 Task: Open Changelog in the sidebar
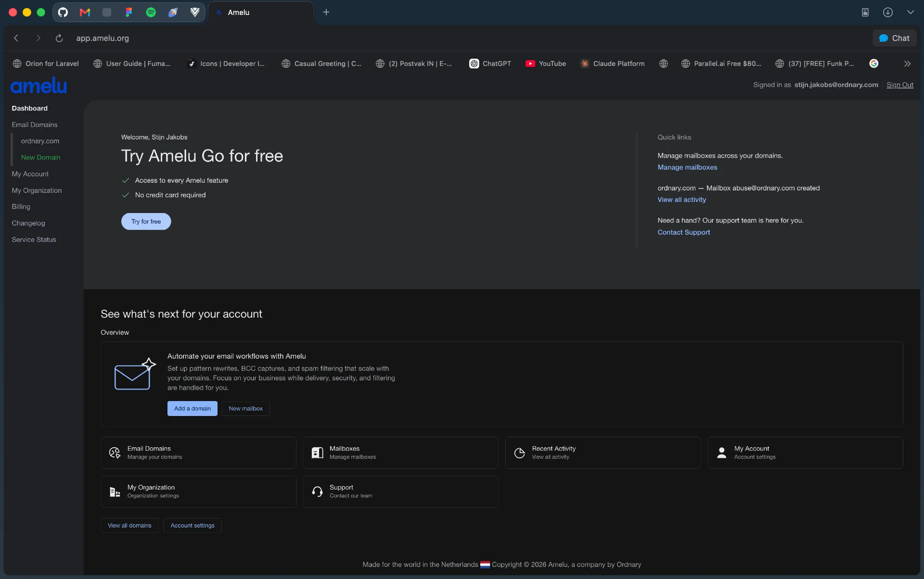(x=28, y=223)
